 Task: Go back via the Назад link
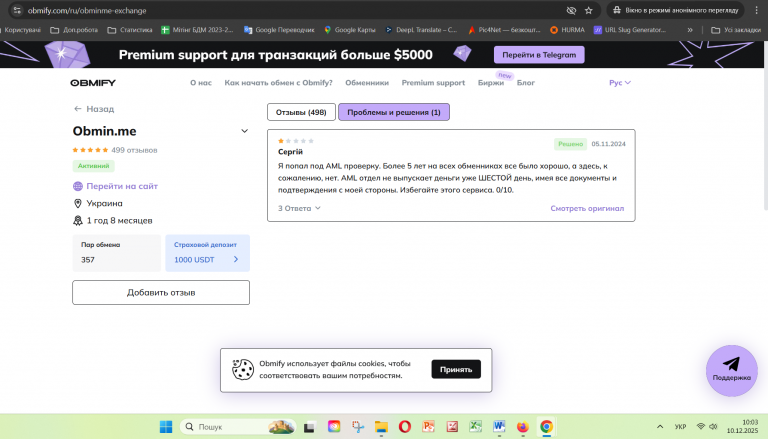click(x=100, y=109)
